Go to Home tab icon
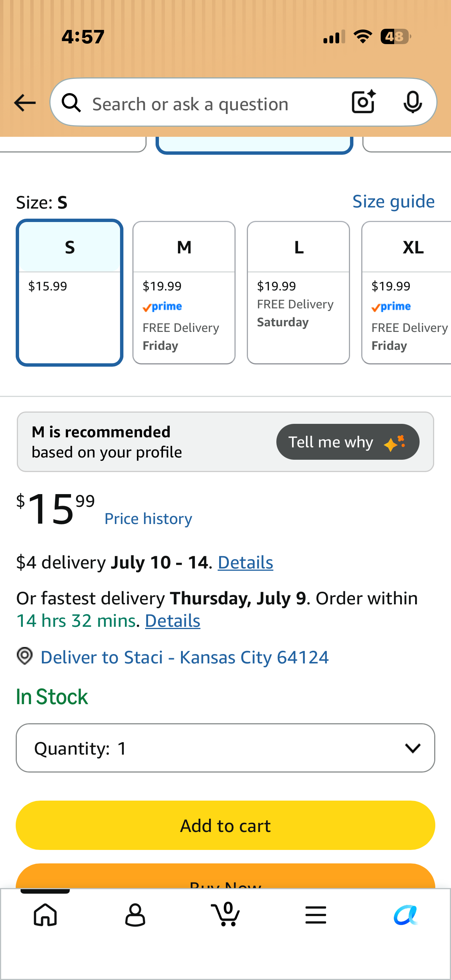 45,915
